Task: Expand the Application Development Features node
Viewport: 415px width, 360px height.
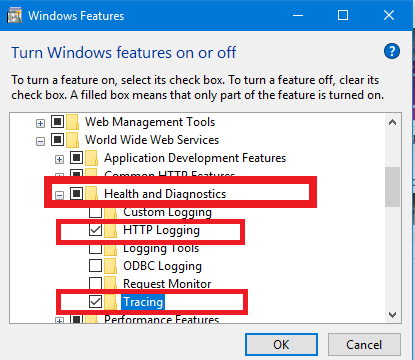Action: [59, 159]
